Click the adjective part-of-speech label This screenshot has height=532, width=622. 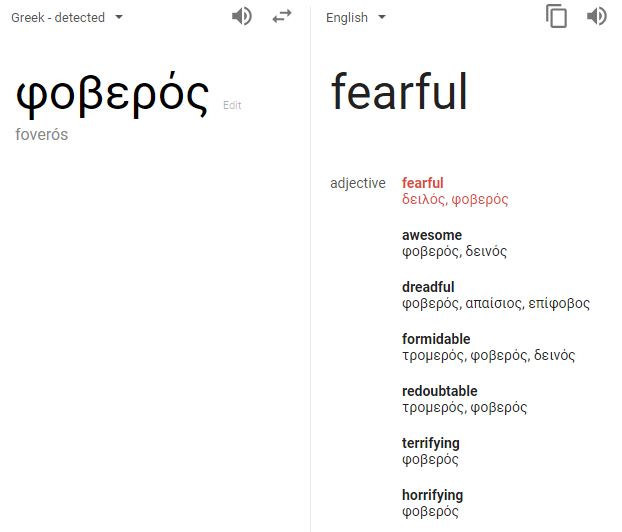(x=358, y=183)
